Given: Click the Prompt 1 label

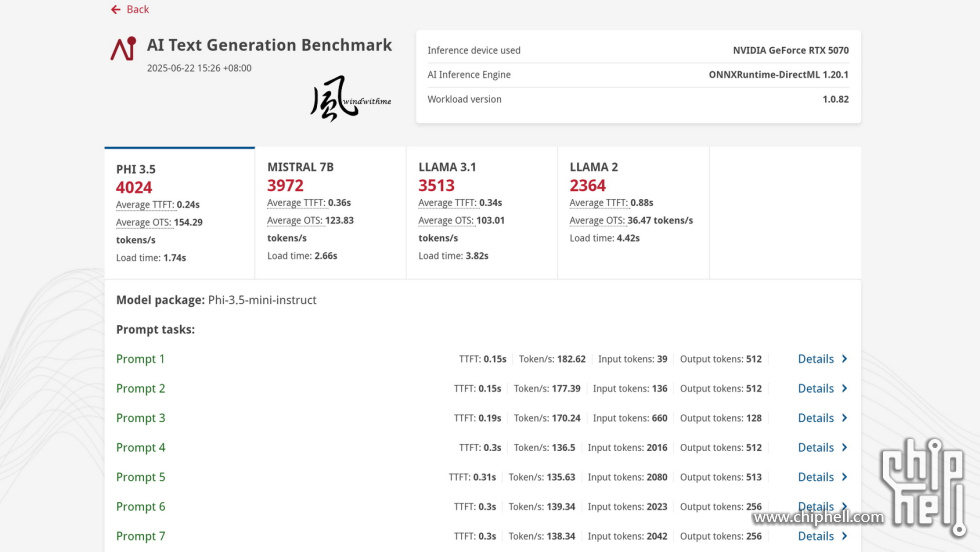Looking at the screenshot, I should [x=141, y=359].
